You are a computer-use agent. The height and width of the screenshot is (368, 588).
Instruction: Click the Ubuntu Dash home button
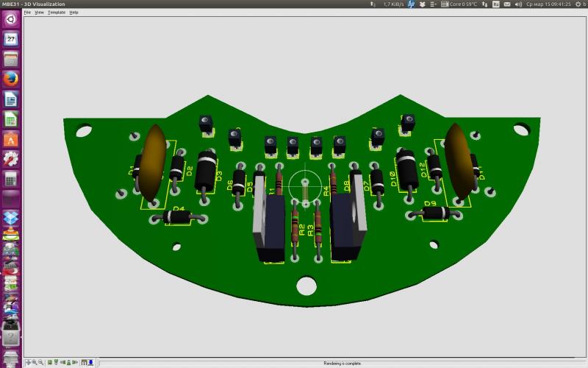pos(11,19)
